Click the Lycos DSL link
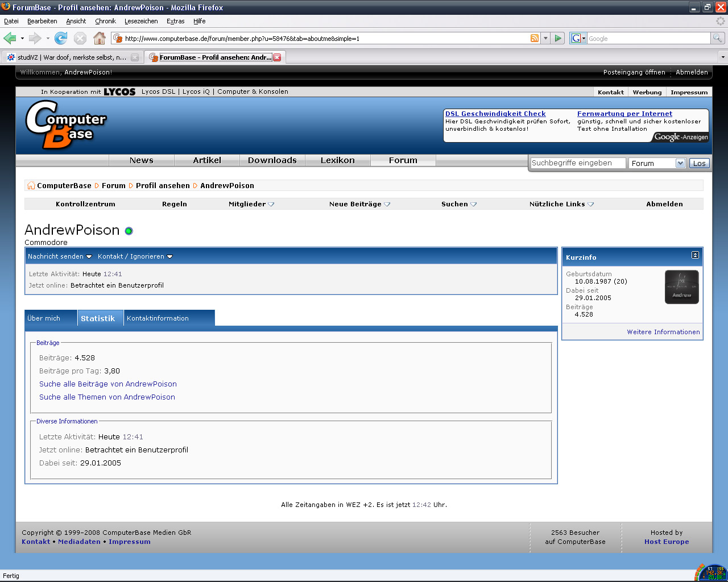Viewport: 728px width, 582px height. point(159,92)
